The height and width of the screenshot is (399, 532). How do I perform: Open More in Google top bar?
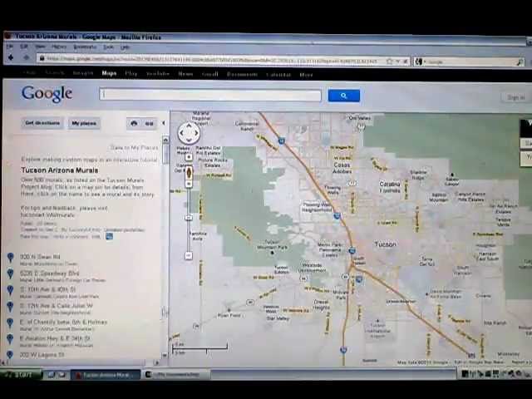[306, 75]
